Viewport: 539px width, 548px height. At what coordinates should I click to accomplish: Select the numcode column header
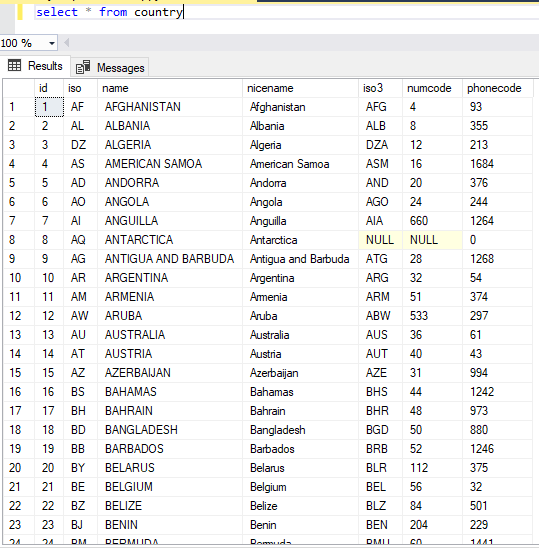tap(432, 88)
